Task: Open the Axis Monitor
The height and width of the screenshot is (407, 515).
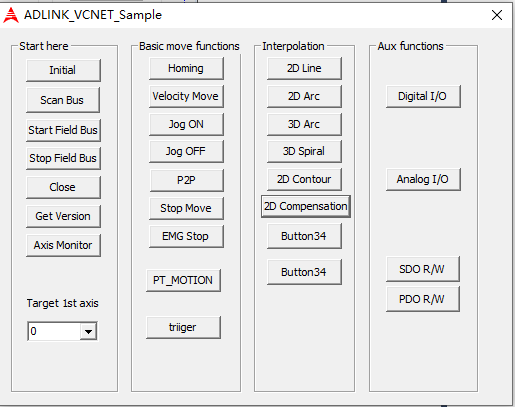Action: [63, 245]
